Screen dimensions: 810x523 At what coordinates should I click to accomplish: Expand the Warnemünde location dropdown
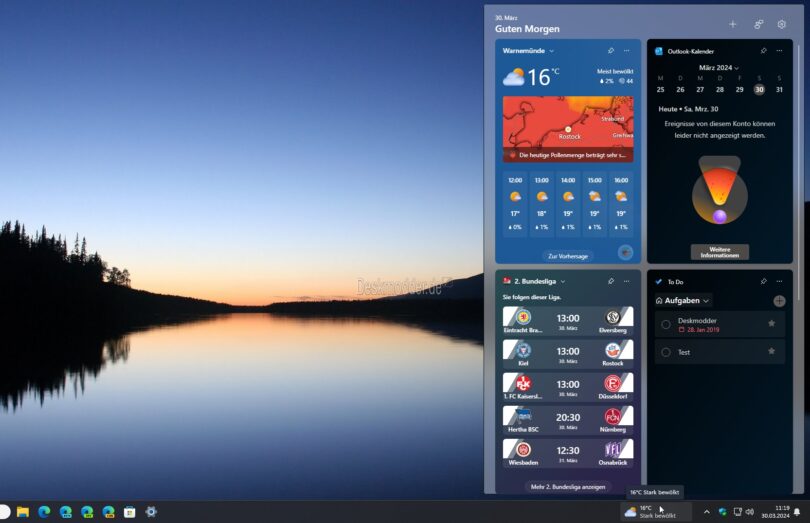551,51
